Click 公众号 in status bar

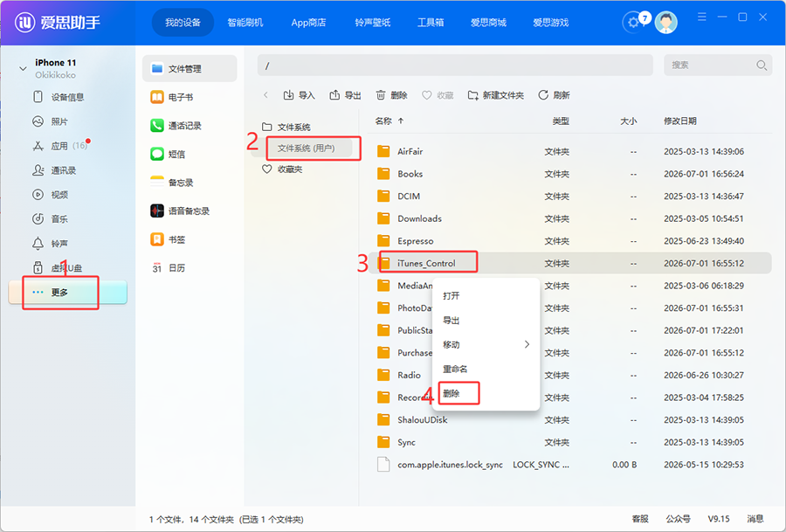point(678,519)
